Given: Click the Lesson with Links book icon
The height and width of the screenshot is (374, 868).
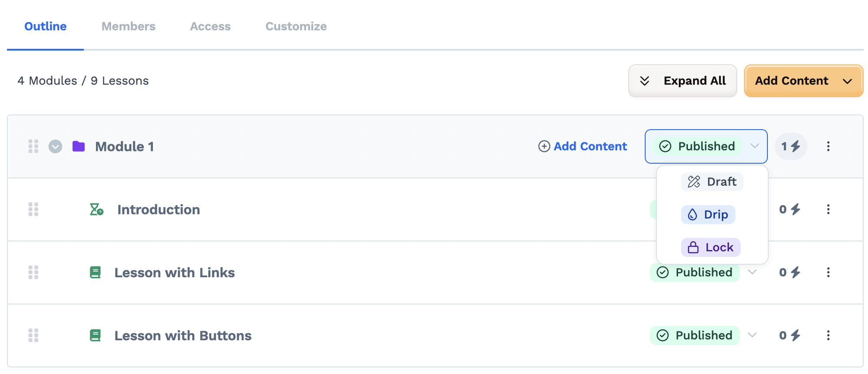Looking at the screenshot, I should [95, 272].
